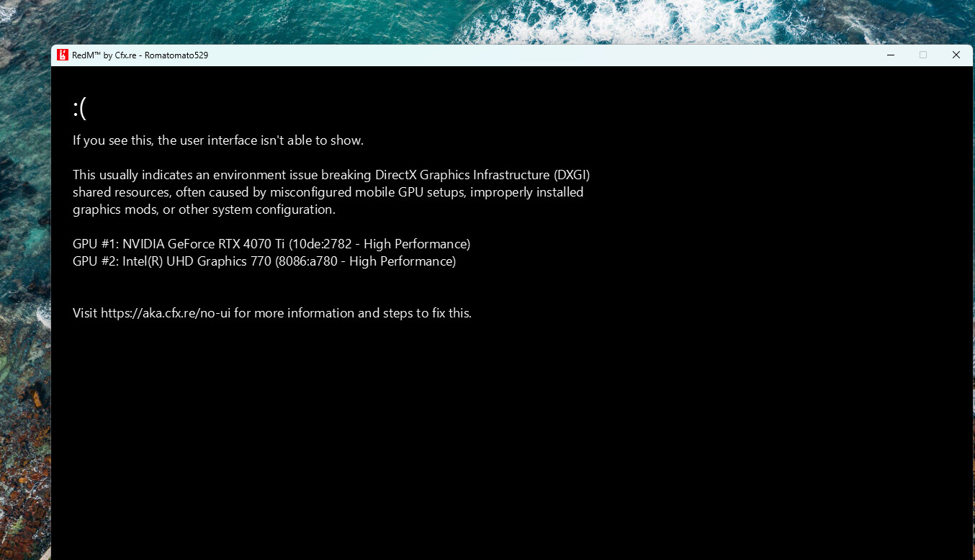This screenshot has height=560, width=975.
Task: Click the line 'shared resources, often caused by misconfigured mobile GPU setups'
Action: (x=328, y=192)
